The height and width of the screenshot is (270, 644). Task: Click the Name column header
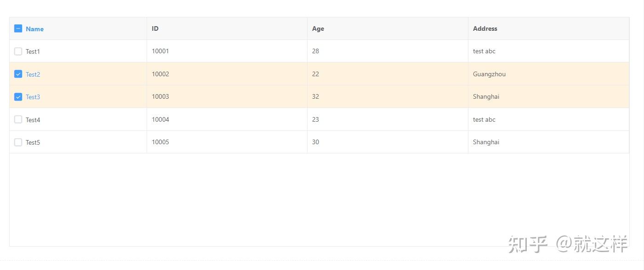pyautogui.click(x=34, y=28)
